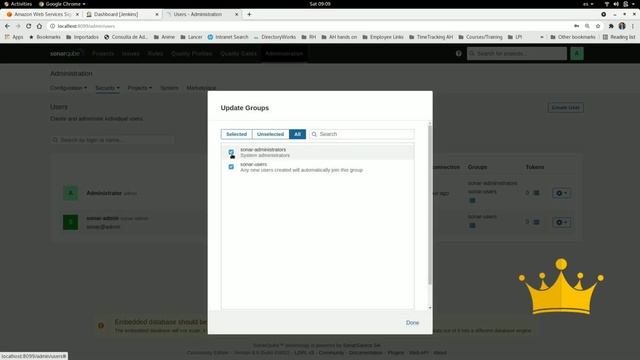Viewport: 640px width, 360px height.
Task: Open the Intranet Search bookmark
Action: (228, 37)
